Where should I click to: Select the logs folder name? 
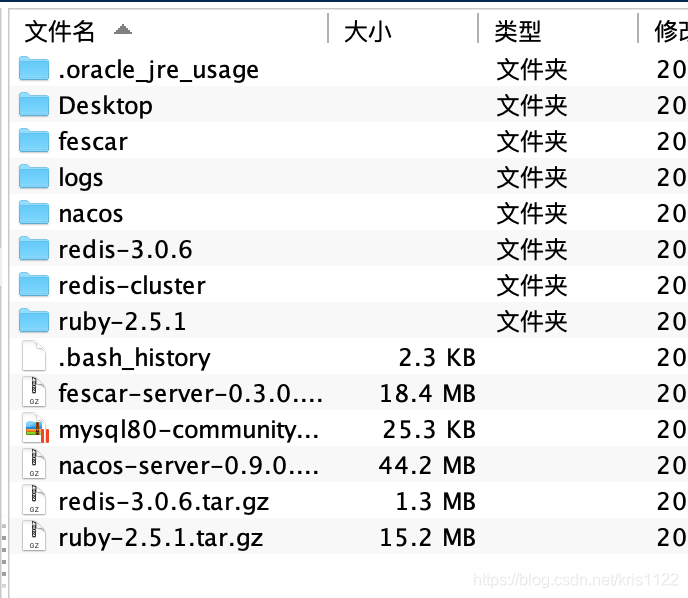coord(81,178)
